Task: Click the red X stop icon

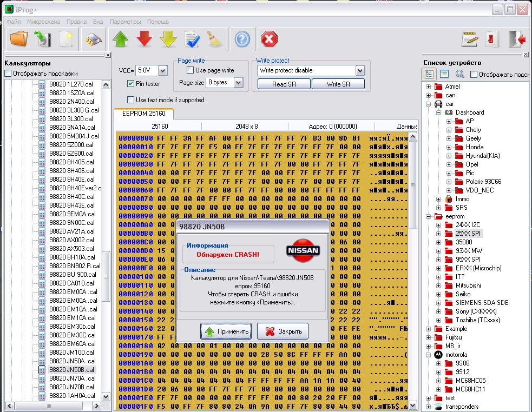Action: coord(270,39)
